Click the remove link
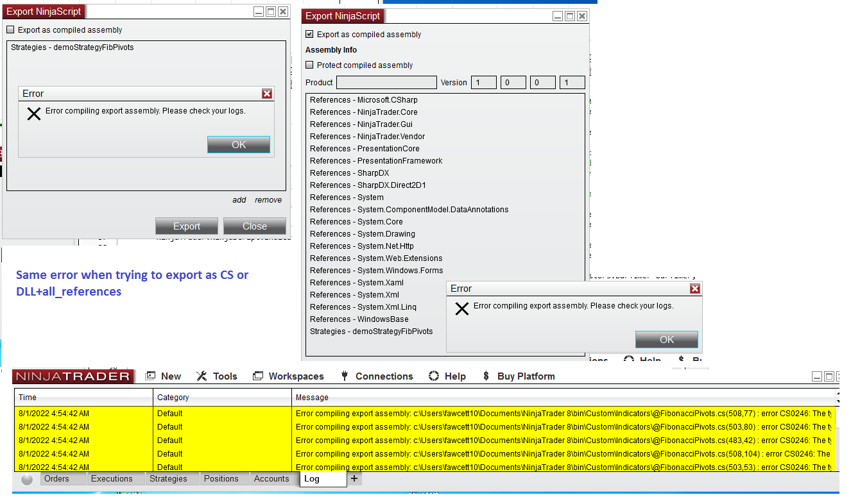Image resolution: width=851 pixels, height=504 pixels. click(268, 200)
